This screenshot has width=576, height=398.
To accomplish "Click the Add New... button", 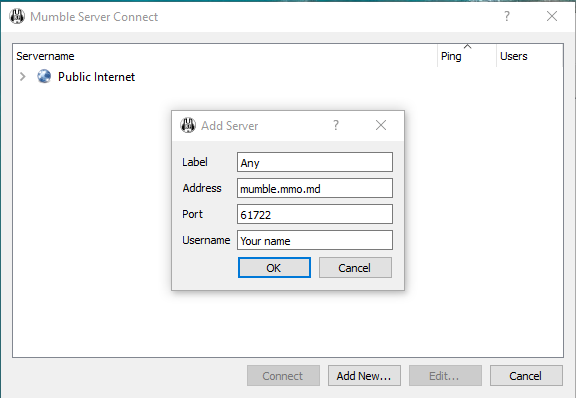I will tap(364, 376).
